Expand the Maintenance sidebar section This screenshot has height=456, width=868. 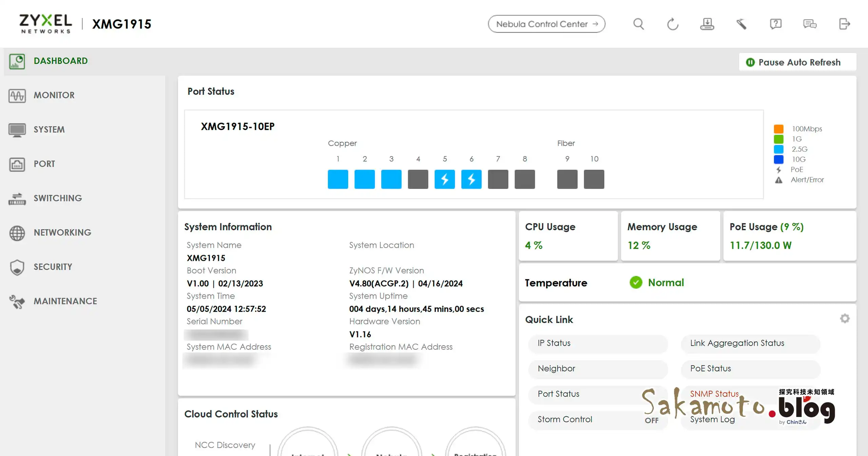click(x=65, y=301)
